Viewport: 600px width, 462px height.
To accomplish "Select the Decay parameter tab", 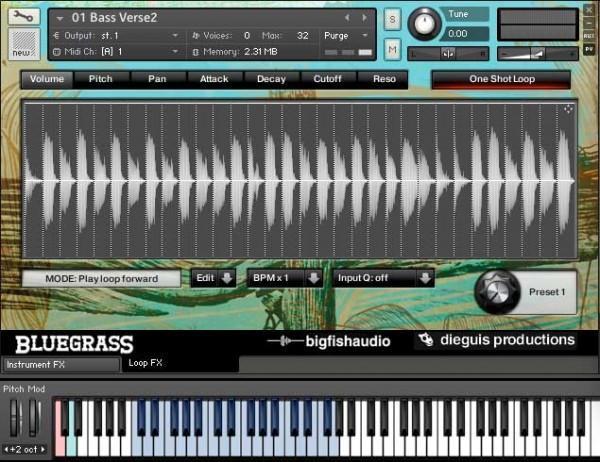I will pyautogui.click(x=271, y=79).
